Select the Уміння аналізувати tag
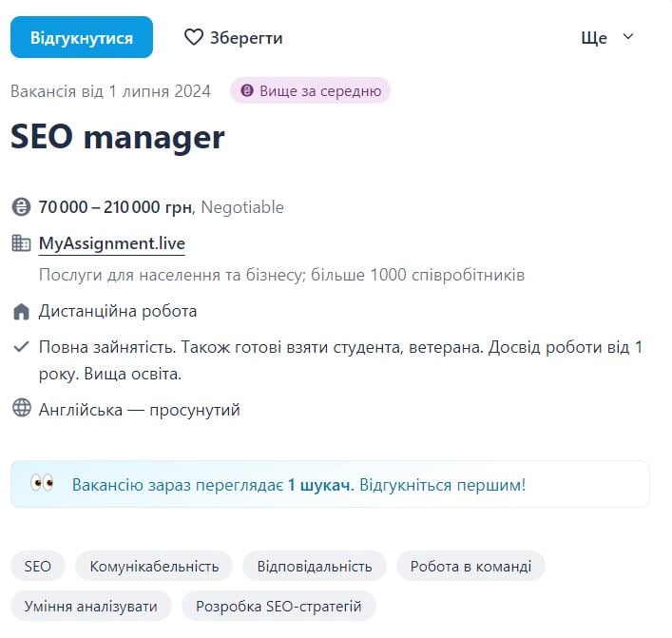This screenshot has width=672, height=638. coord(91,606)
